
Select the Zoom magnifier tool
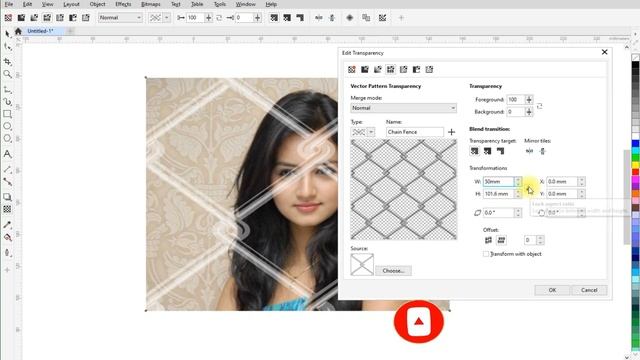click(7, 74)
